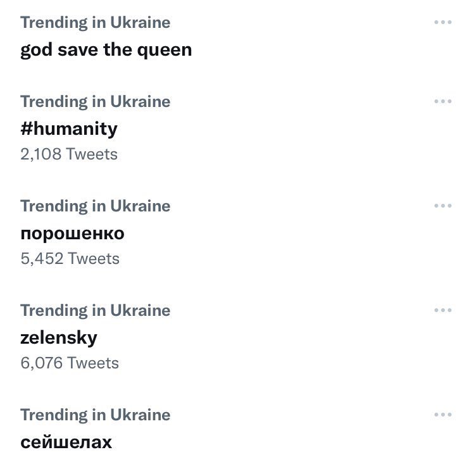Open more options for god save the queen
The image size is (474, 476).
443,22
